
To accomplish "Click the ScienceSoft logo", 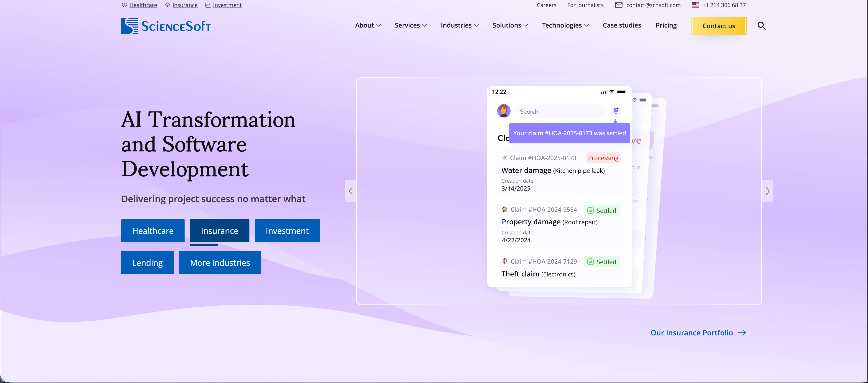I will click(166, 26).
